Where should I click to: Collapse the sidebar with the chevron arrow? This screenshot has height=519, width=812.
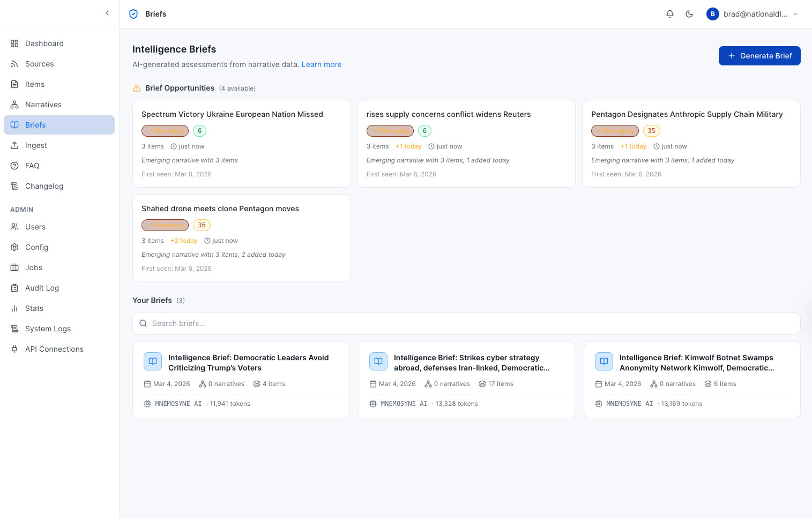(x=107, y=13)
